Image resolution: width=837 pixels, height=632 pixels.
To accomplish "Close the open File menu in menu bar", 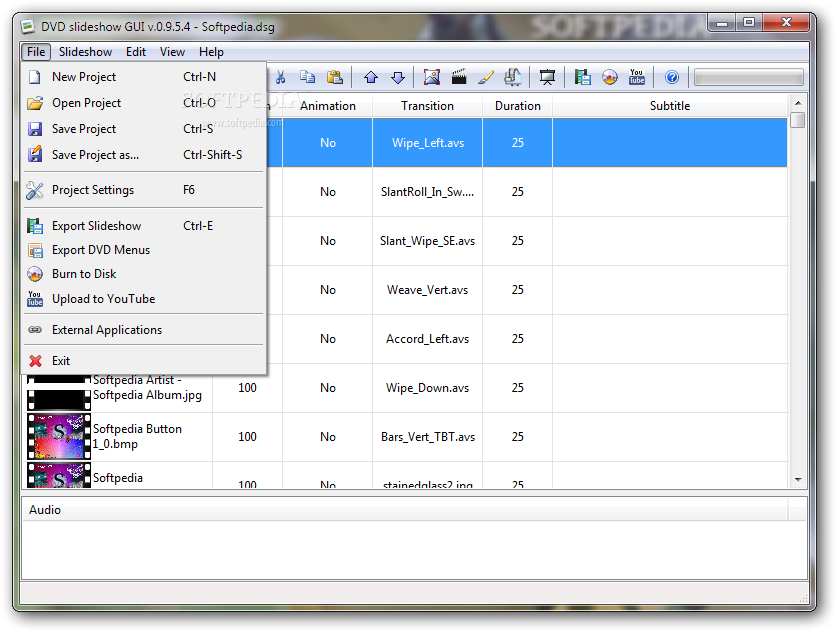I will [x=36, y=52].
